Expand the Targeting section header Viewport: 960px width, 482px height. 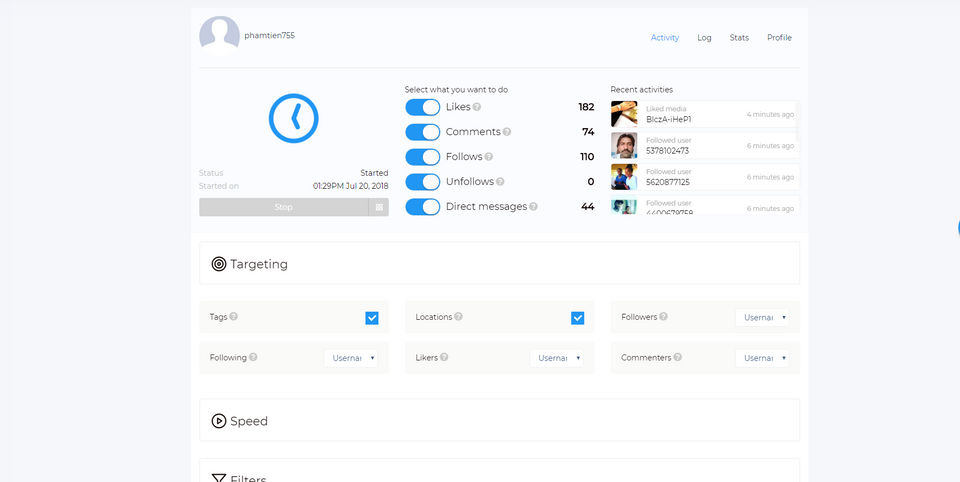[x=499, y=263]
